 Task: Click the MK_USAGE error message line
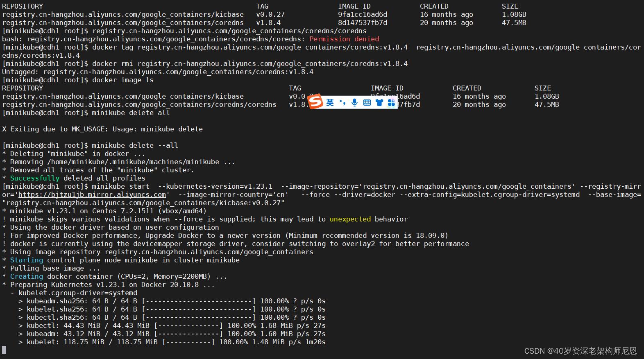click(102, 129)
